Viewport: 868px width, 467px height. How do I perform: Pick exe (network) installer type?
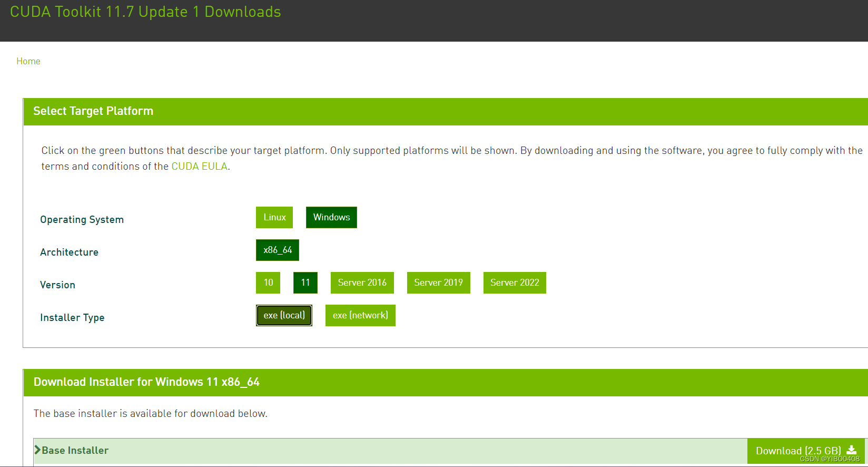pyautogui.click(x=360, y=315)
